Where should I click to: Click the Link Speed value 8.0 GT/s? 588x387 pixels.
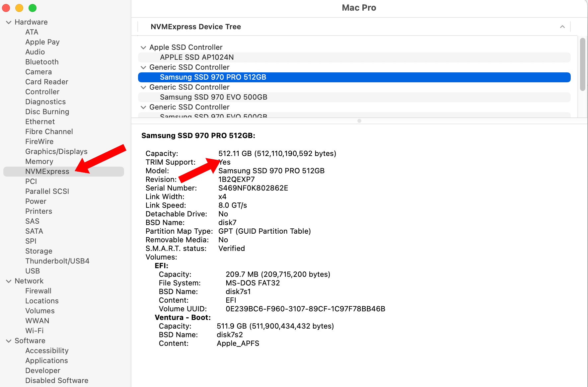(233, 205)
